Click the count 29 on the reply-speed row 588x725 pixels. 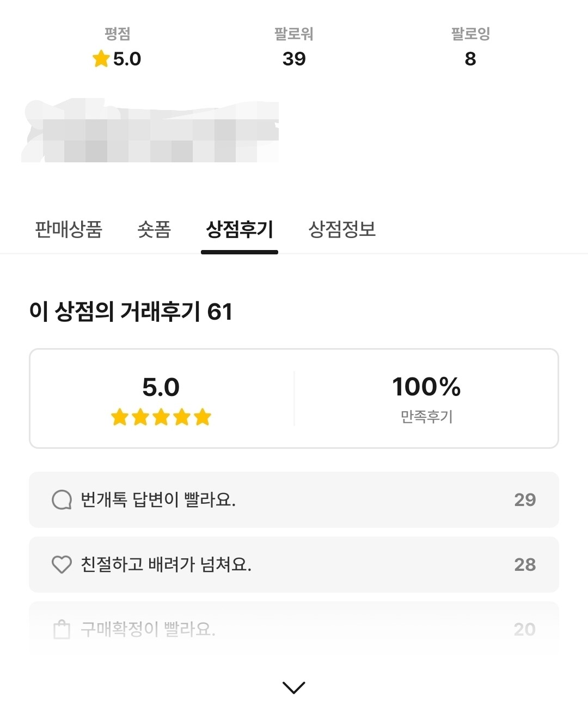pyautogui.click(x=525, y=499)
